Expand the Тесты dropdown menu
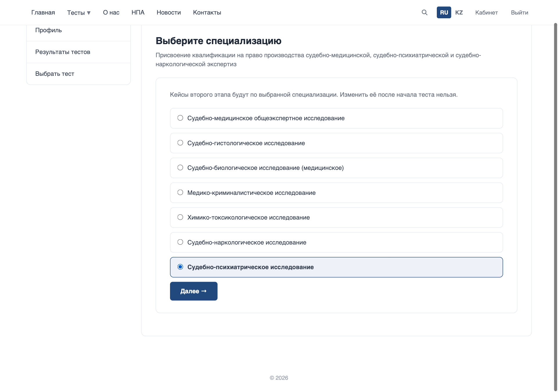558x392 pixels. point(79,12)
